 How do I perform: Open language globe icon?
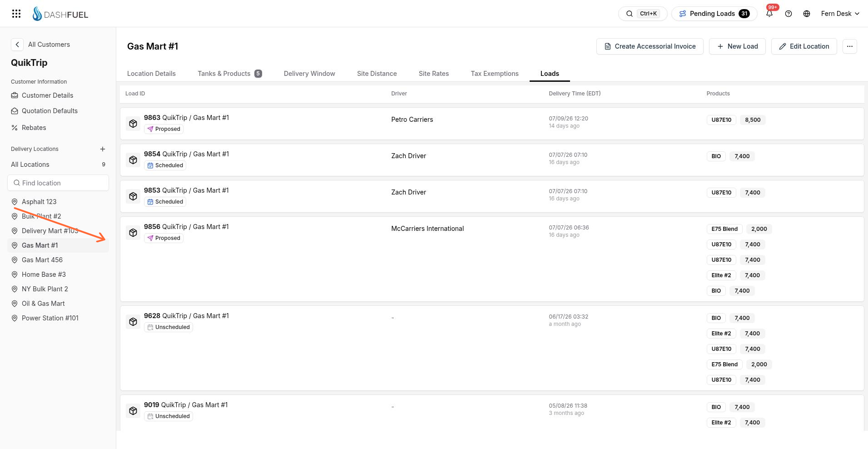point(807,14)
